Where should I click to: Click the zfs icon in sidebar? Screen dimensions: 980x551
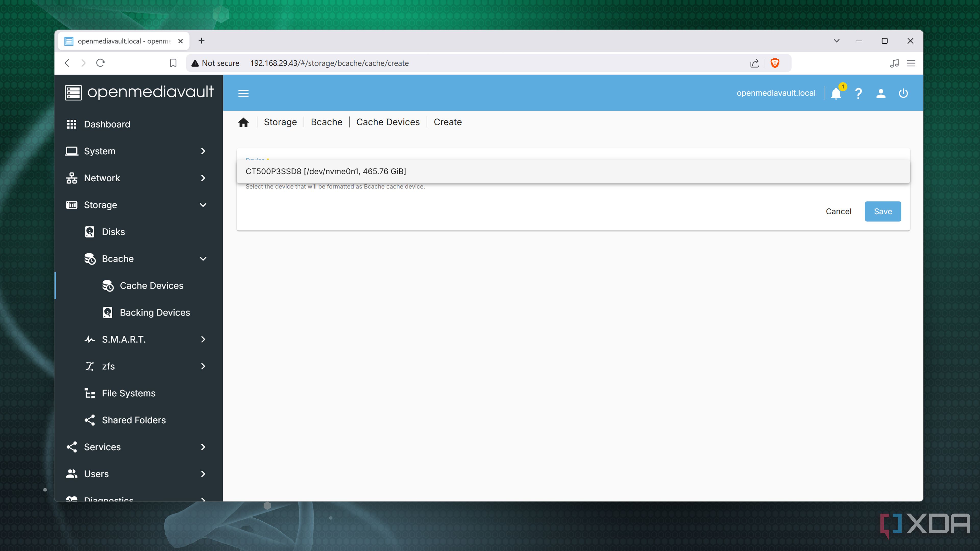pyautogui.click(x=89, y=366)
